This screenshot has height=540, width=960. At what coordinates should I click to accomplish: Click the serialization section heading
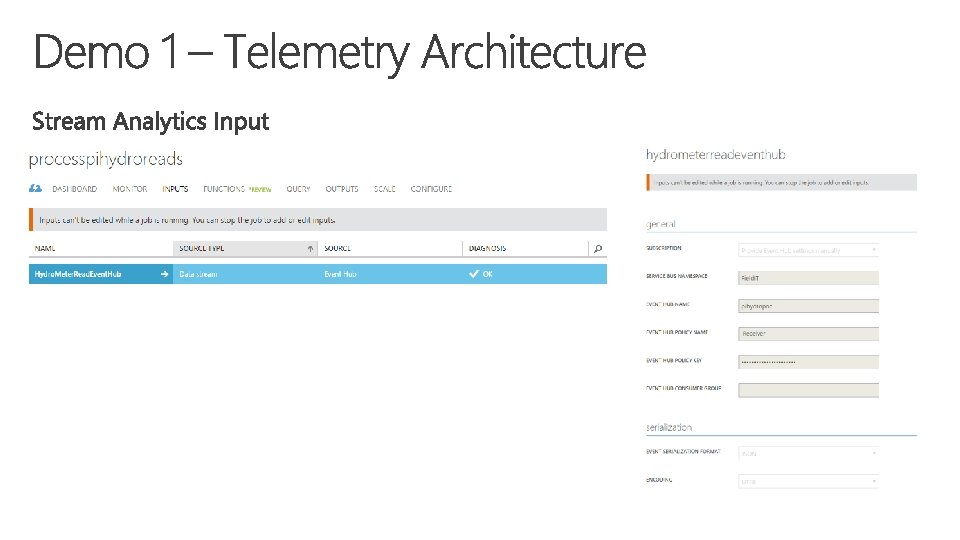[x=669, y=427]
